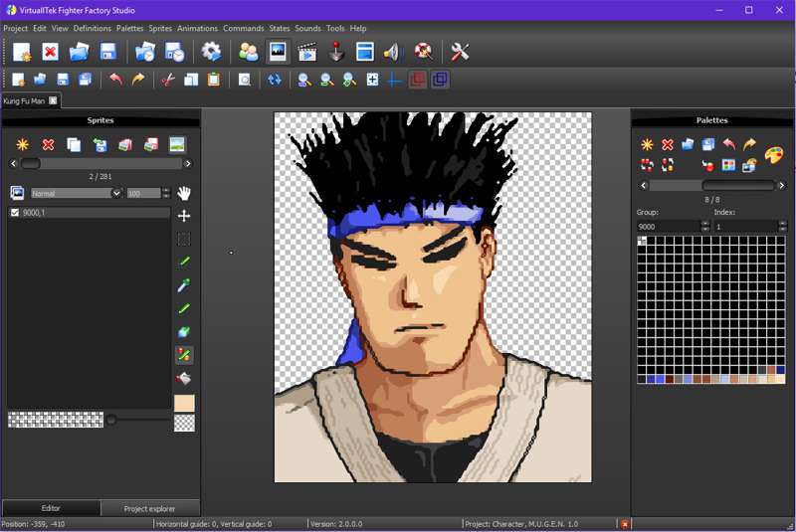Adjust the Group 9000 stepper arrows
This screenshot has height=532, width=796.
coord(705,226)
